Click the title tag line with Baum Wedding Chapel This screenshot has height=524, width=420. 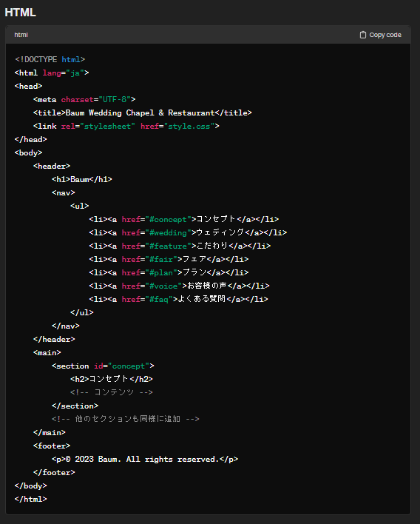pos(143,113)
